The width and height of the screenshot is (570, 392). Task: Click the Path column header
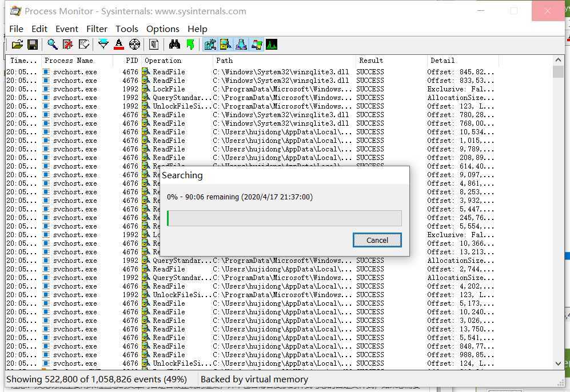[284, 61]
